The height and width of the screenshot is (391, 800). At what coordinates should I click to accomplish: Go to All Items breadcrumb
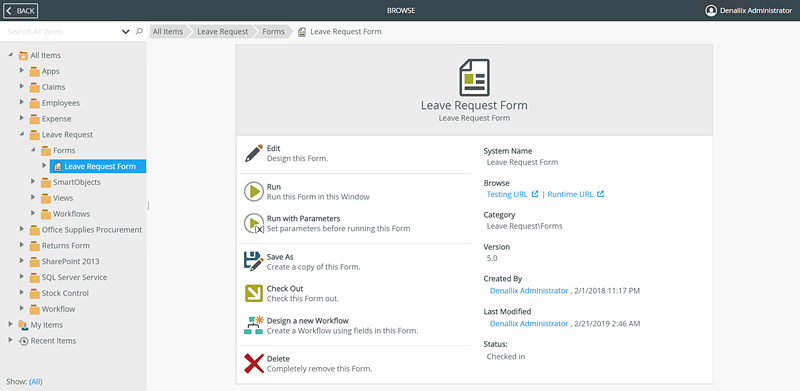tap(168, 32)
